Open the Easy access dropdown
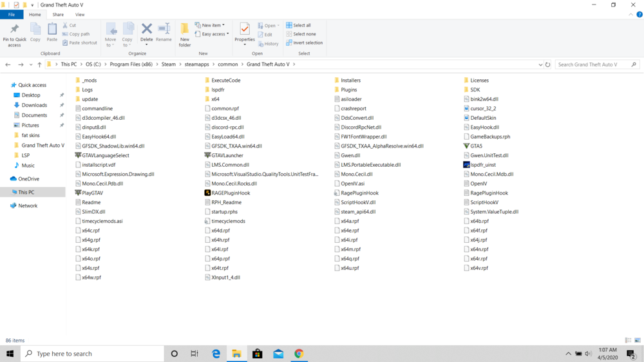The width and height of the screenshot is (644, 362). tap(212, 34)
